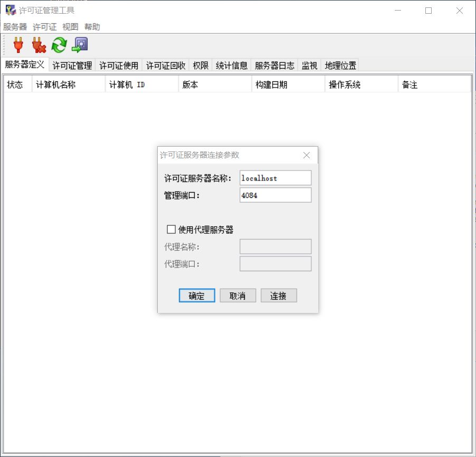Switch to the 服务器定义 tab
Viewport: 476px width, 457px height.
click(x=25, y=65)
